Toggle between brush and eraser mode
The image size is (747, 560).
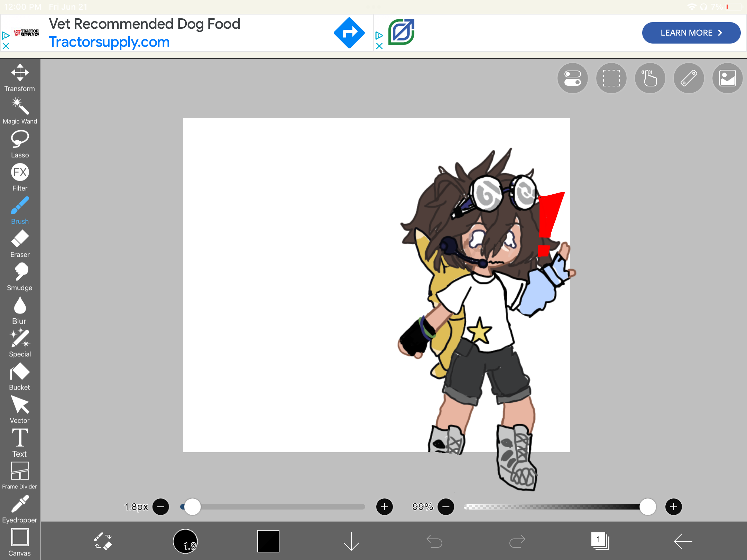[102, 541]
